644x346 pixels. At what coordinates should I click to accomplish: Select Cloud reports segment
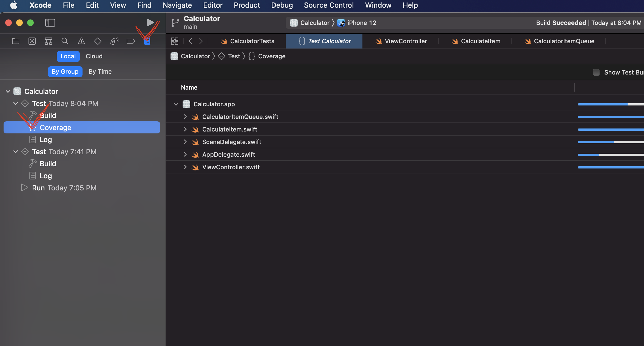click(94, 56)
